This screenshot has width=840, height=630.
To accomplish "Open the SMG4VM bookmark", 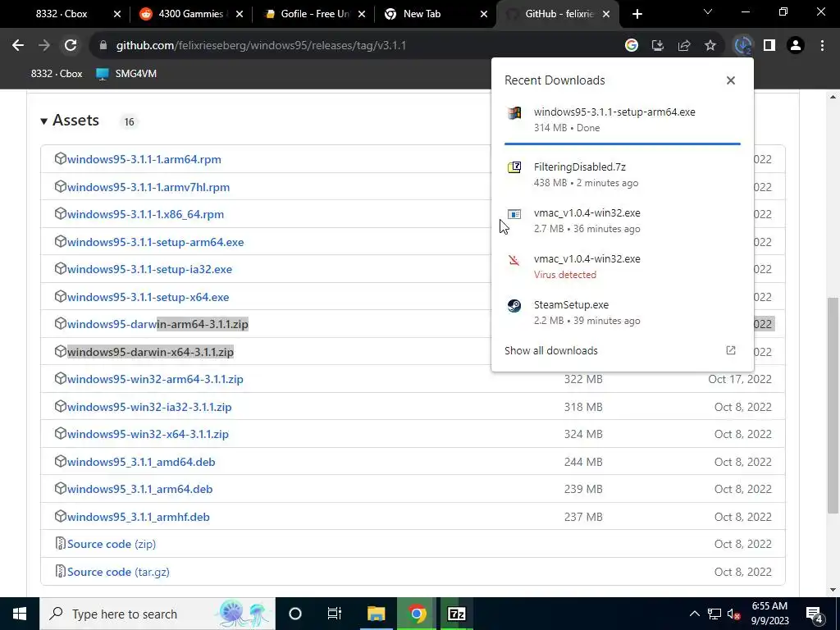I will 126,74.
